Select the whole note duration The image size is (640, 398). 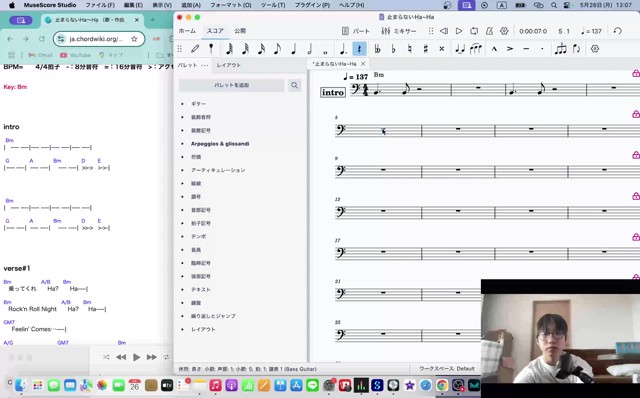tap(325, 52)
